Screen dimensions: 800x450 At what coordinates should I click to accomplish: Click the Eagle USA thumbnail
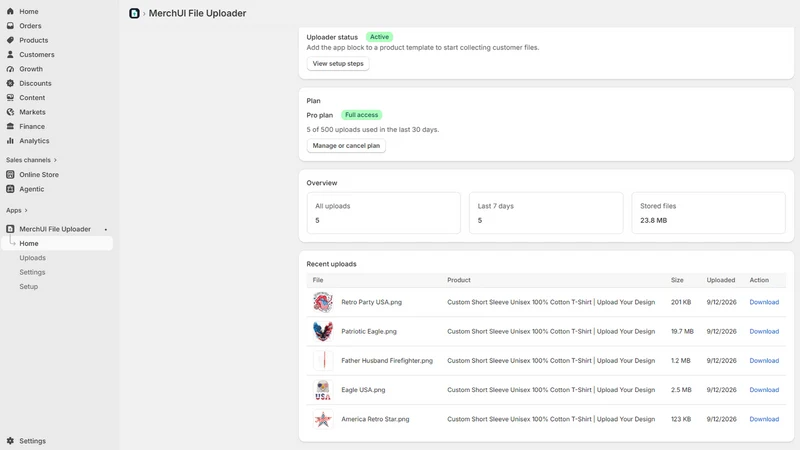click(323, 390)
